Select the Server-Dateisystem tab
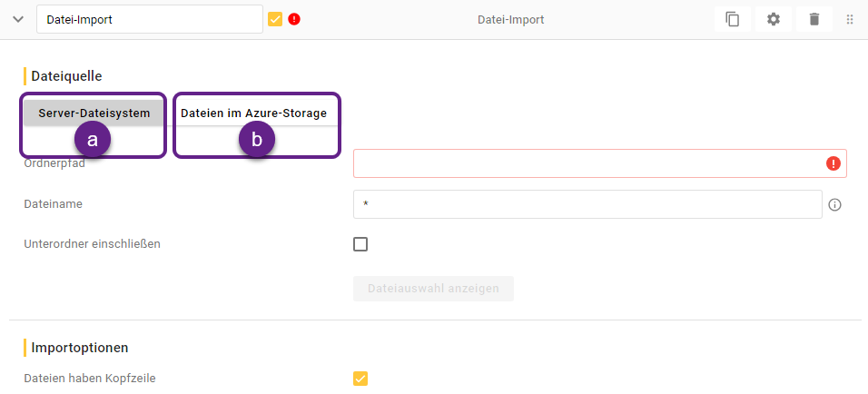This screenshot has width=868, height=394. tap(94, 113)
